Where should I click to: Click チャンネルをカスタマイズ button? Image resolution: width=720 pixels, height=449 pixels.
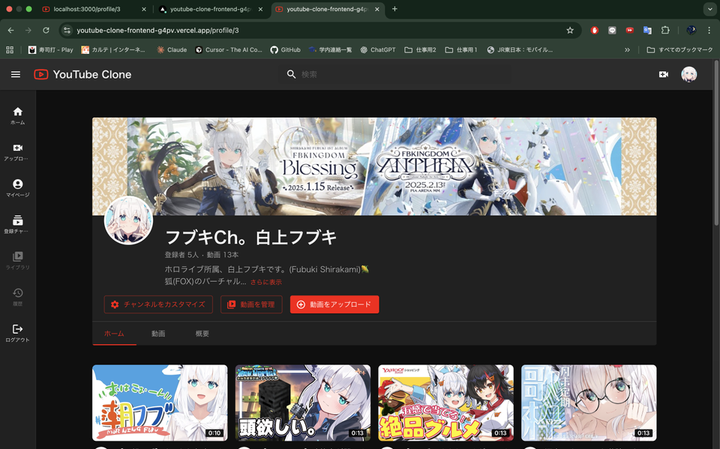pyautogui.click(x=158, y=304)
